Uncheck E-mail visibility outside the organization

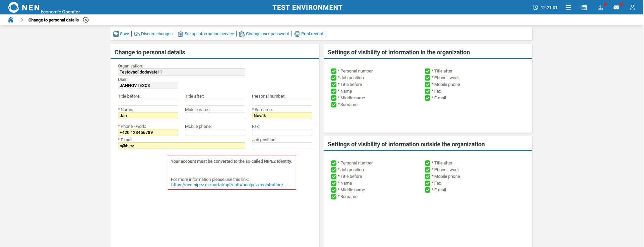[428, 190]
